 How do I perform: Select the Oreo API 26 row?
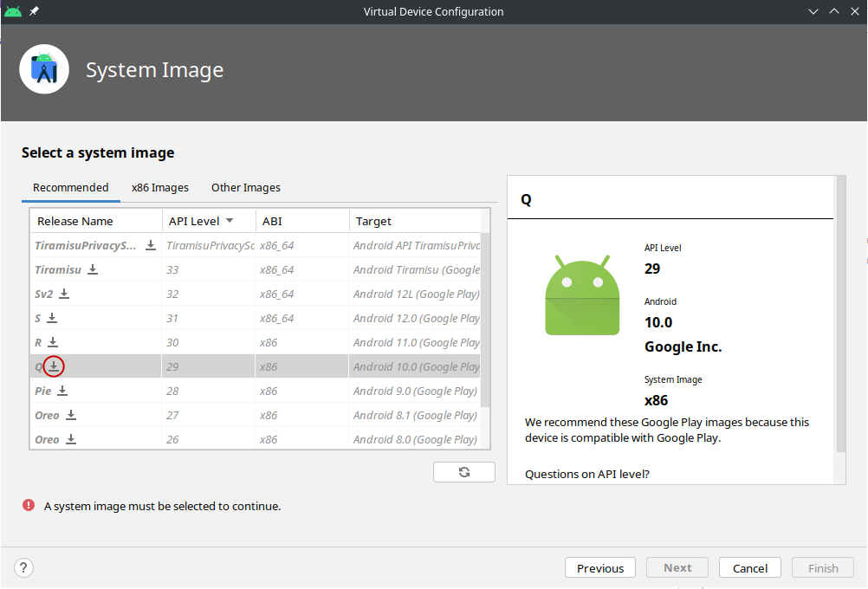260,439
